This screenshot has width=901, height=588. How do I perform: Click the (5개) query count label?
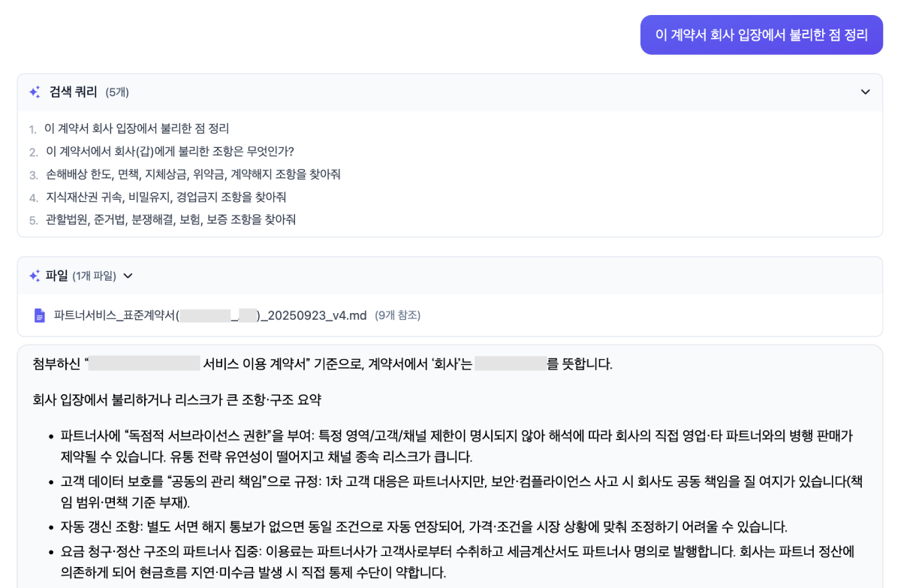[x=117, y=92]
